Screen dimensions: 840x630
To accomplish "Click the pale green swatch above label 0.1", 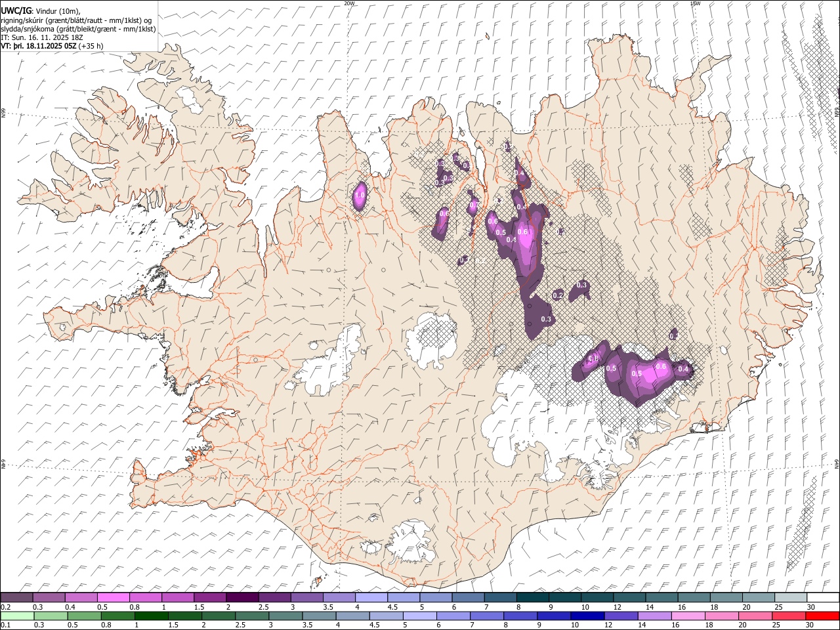I will [x=17, y=616].
